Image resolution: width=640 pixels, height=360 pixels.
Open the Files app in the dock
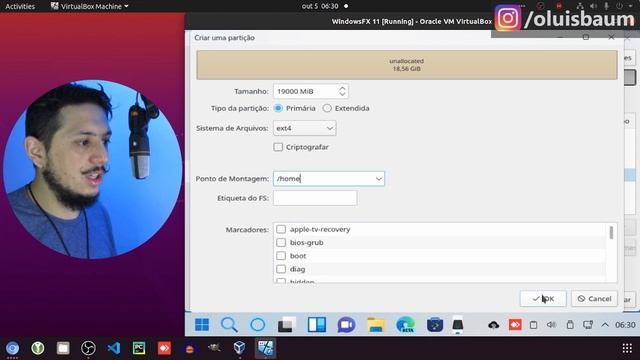pyautogui.click(x=63, y=348)
